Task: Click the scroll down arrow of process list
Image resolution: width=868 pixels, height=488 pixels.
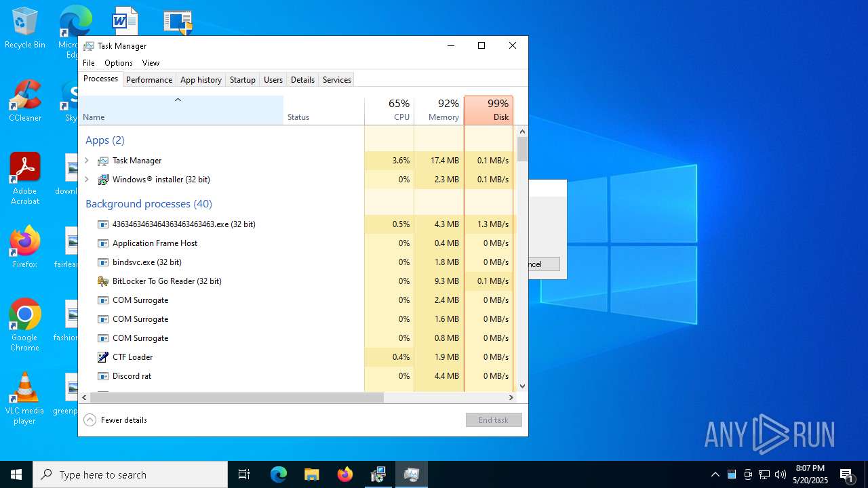Action: pyautogui.click(x=522, y=386)
